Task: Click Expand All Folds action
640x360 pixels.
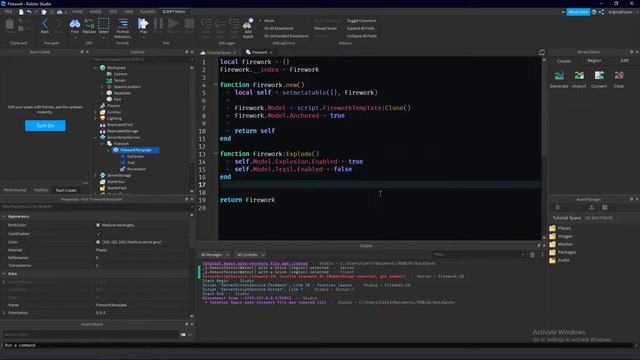Action: [361, 28]
